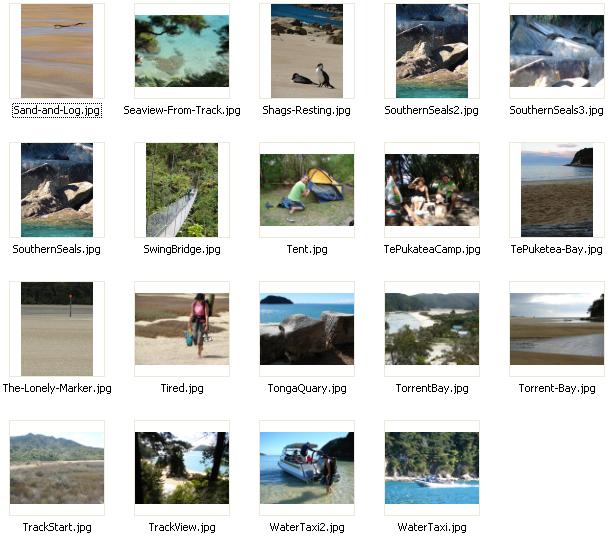Select SouthernSeals2.jpg thumbnail

(x=432, y=51)
